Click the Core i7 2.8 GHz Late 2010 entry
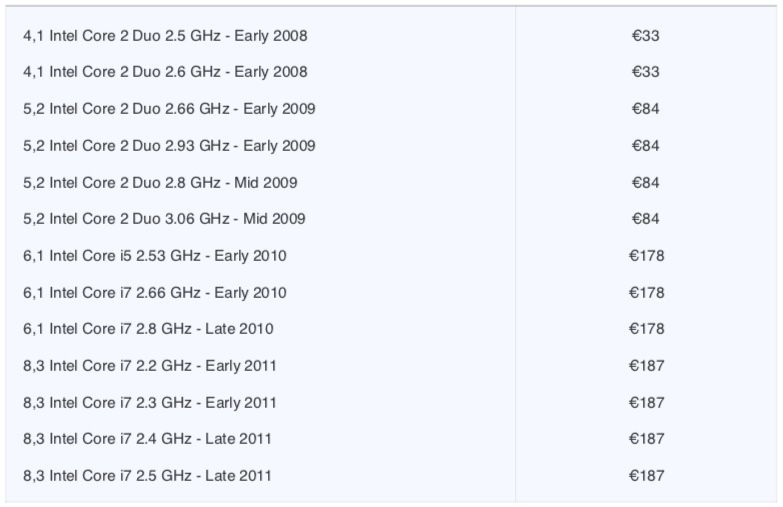The image size is (783, 507). (148, 329)
